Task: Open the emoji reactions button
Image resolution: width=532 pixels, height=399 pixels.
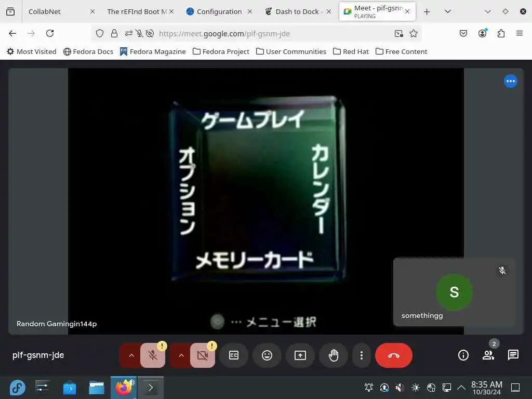Action: [x=267, y=355]
